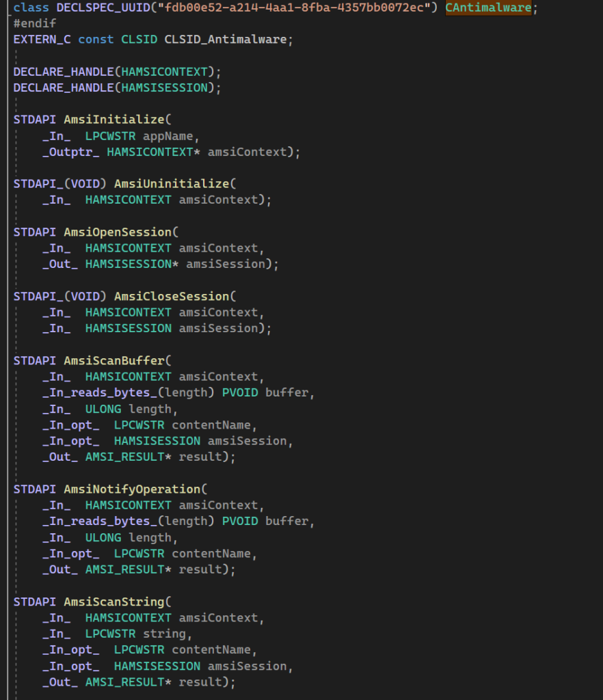Click HAMSICONTEXT type in AmsiScanString
This screenshot has height=700, width=603.
[x=129, y=618]
